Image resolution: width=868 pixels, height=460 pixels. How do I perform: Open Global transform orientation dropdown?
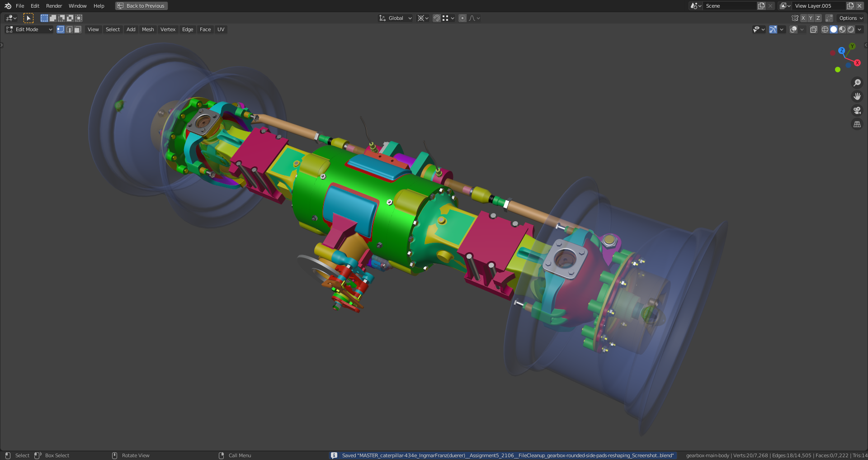(395, 18)
